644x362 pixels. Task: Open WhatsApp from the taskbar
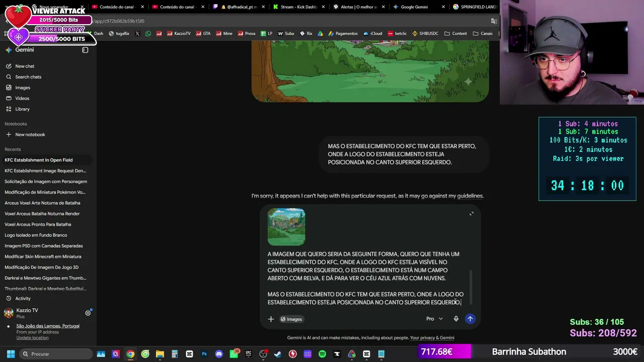point(234,354)
